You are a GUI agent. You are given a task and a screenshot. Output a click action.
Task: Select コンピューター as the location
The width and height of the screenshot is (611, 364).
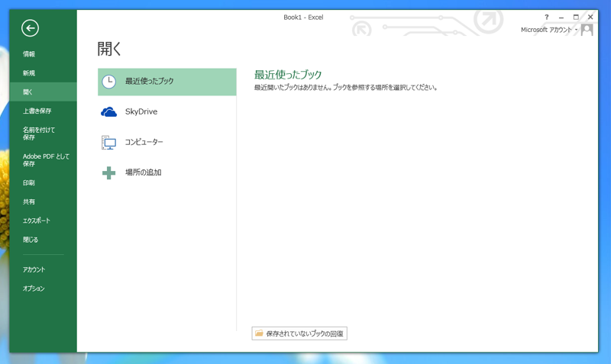click(166, 143)
